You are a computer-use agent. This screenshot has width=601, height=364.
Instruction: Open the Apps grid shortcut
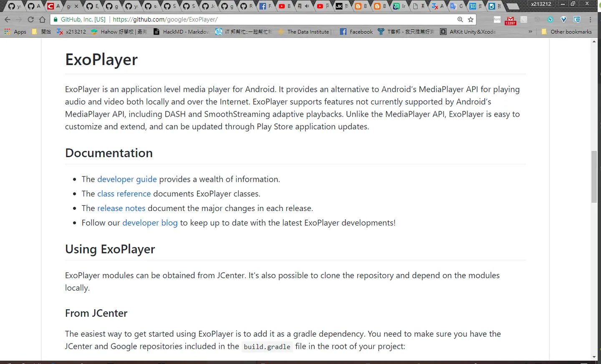(15, 32)
